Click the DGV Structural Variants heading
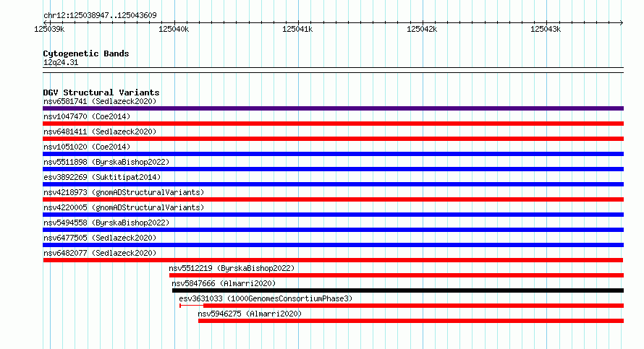Screen dimensions: 644x349 click(x=101, y=92)
